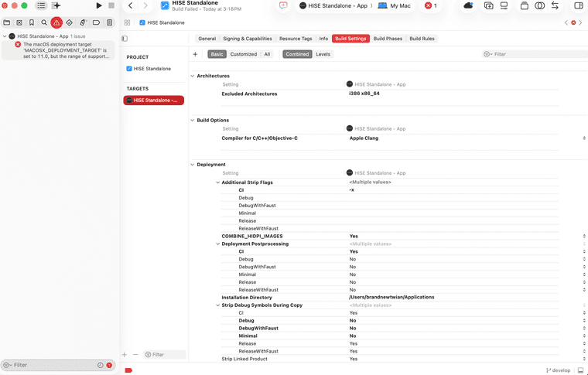Select the Excluded Architectures value i386 x86_64
The height and width of the screenshot is (375, 588).
pyautogui.click(x=364, y=94)
